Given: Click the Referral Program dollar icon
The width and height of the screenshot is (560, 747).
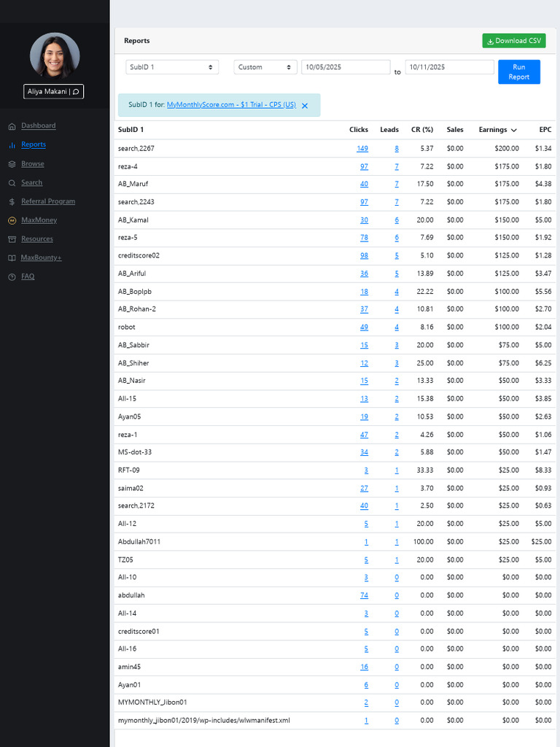Looking at the screenshot, I should [12, 201].
